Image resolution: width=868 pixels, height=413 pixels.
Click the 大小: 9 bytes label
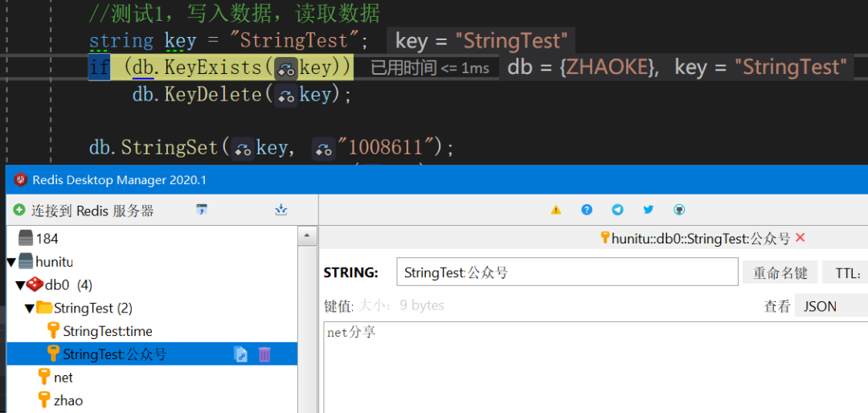(402, 305)
